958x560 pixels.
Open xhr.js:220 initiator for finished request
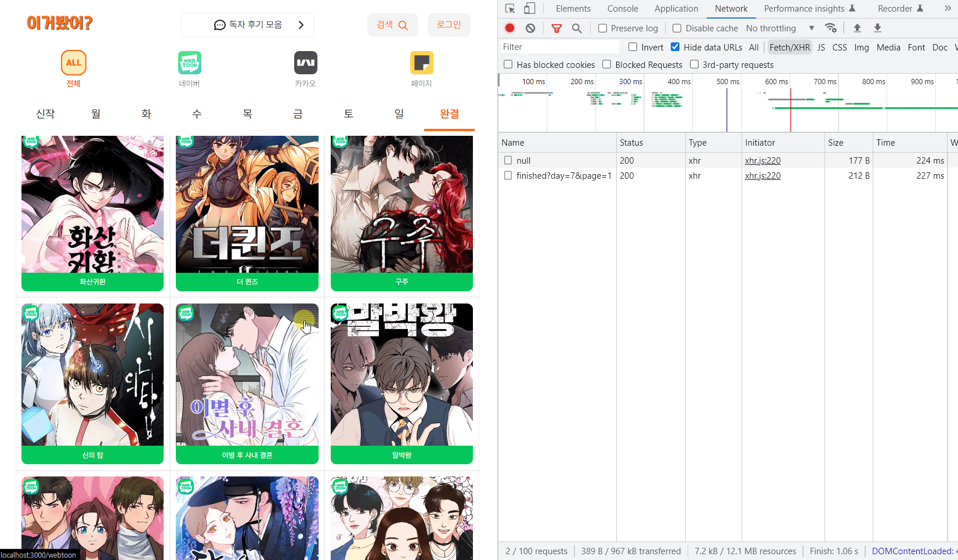point(762,176)
